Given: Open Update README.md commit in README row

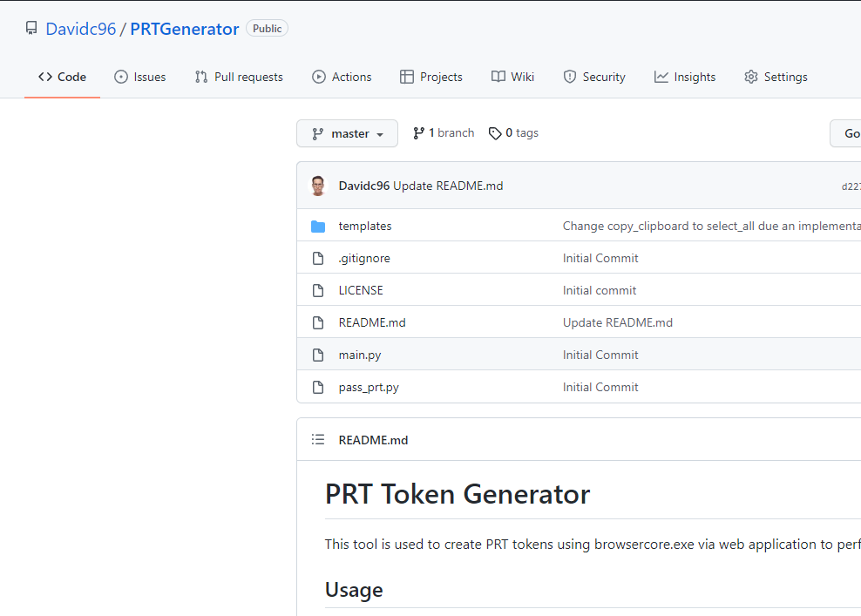Looking at the screenshot, I should point(618,323).
